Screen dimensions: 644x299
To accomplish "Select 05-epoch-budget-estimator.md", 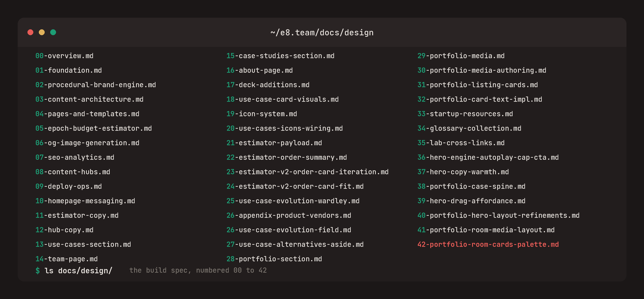I will (93, 128).
